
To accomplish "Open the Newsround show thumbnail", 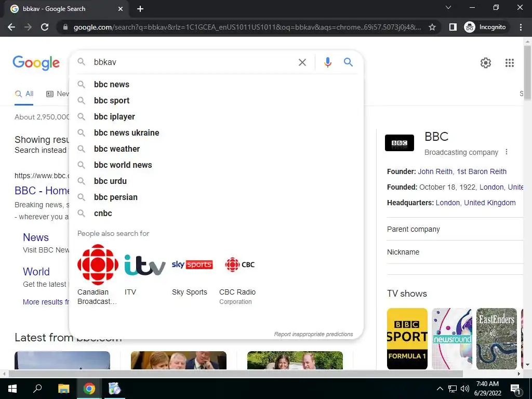I will coord(452,338).
